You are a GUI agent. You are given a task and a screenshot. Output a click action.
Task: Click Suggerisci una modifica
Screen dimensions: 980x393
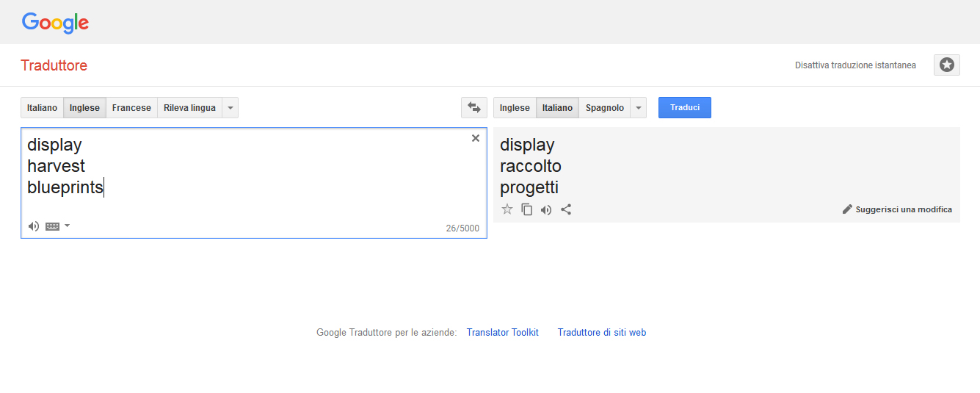click(x=897, y=209)
